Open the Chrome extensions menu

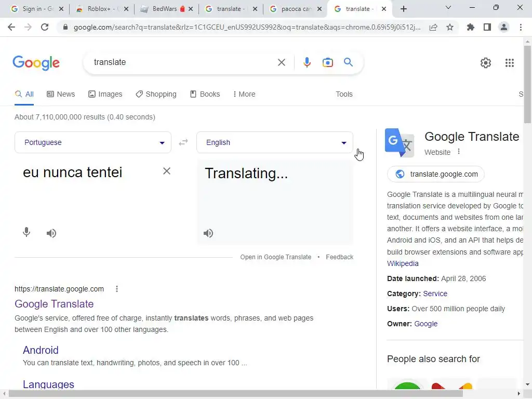coord(471,27)
